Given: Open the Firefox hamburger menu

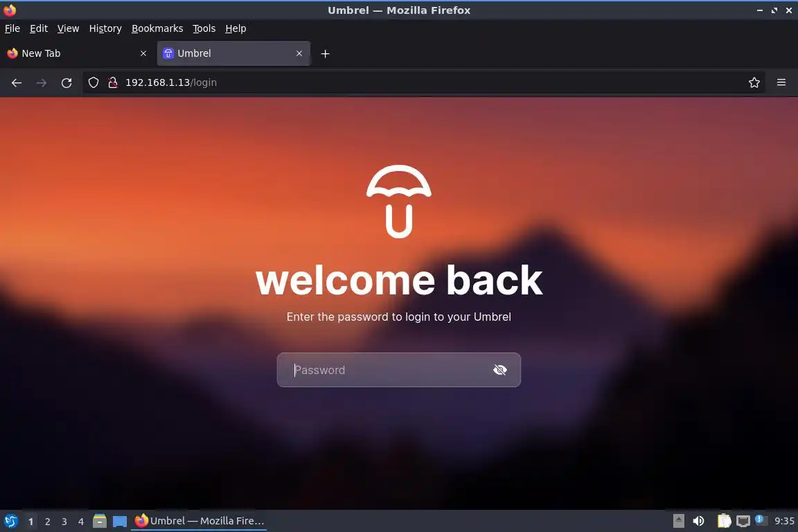Looking at the screenshot, I should 781,82.
